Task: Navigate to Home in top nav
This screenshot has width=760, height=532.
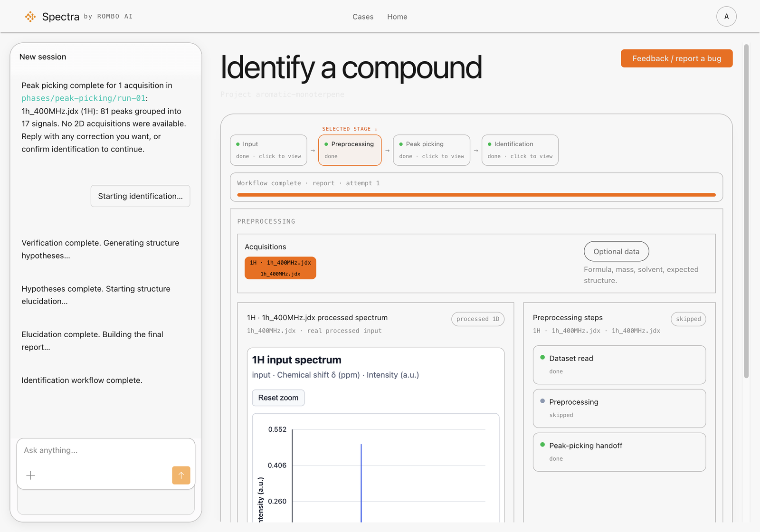Action: (397, 17)
